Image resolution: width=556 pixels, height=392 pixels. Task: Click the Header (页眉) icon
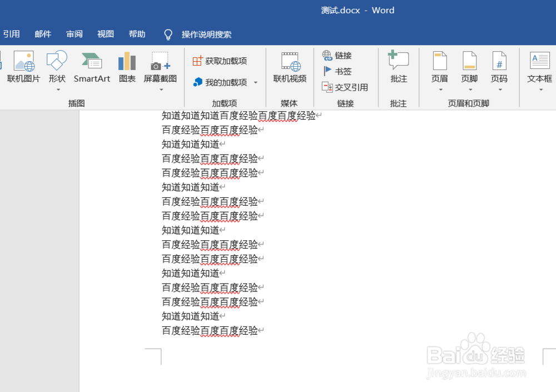(440, 61)
